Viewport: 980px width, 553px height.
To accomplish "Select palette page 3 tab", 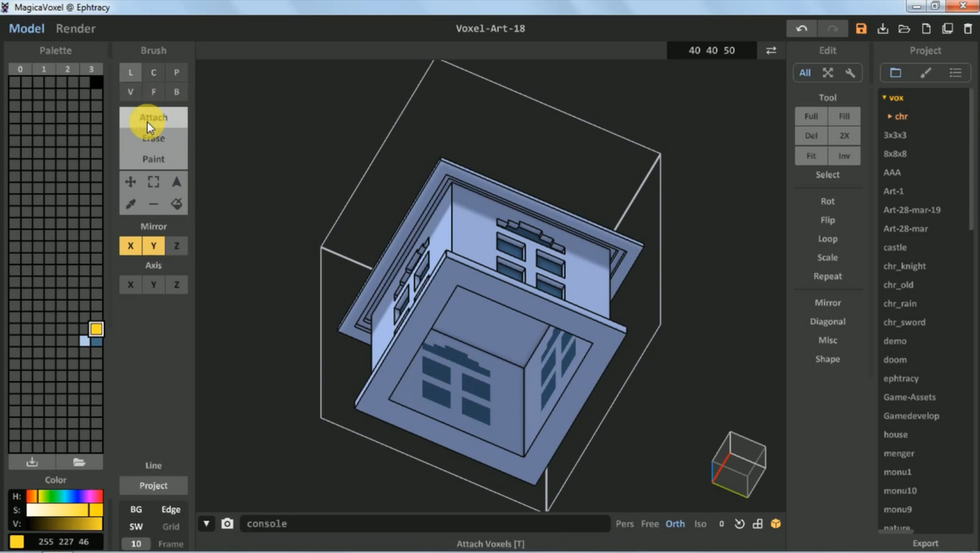I will [x=91, y=69].
